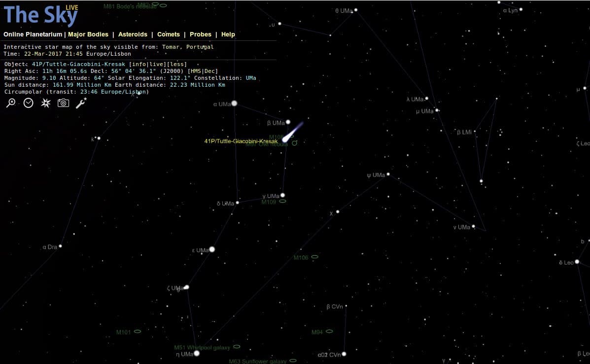Click The Sky Live logo
Screen dimensions: 590x364
40,15
